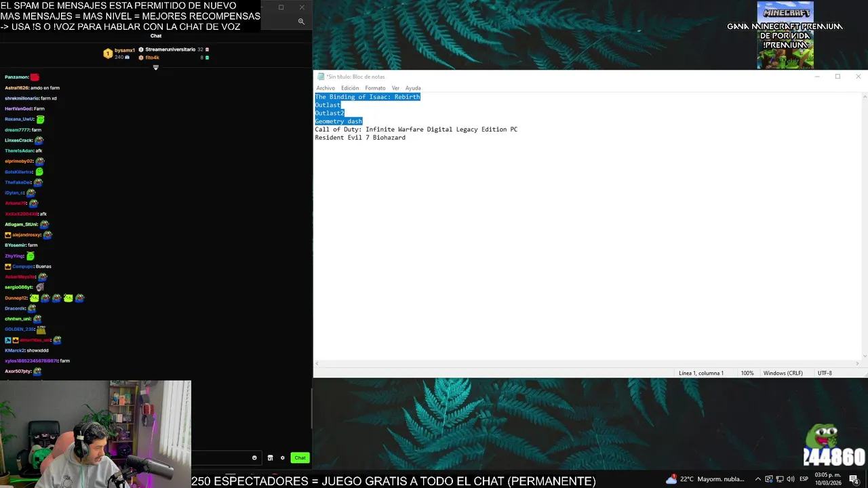Click GOLDEN_236's emote
This screenshot has width=868, height=488.
point(41,329)
